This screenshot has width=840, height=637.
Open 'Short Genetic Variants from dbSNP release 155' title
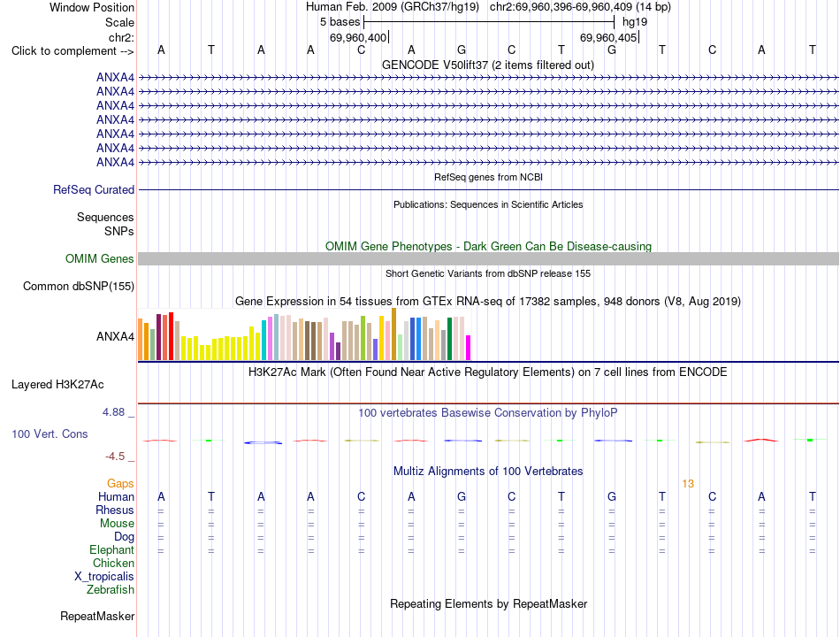point(488,273)
